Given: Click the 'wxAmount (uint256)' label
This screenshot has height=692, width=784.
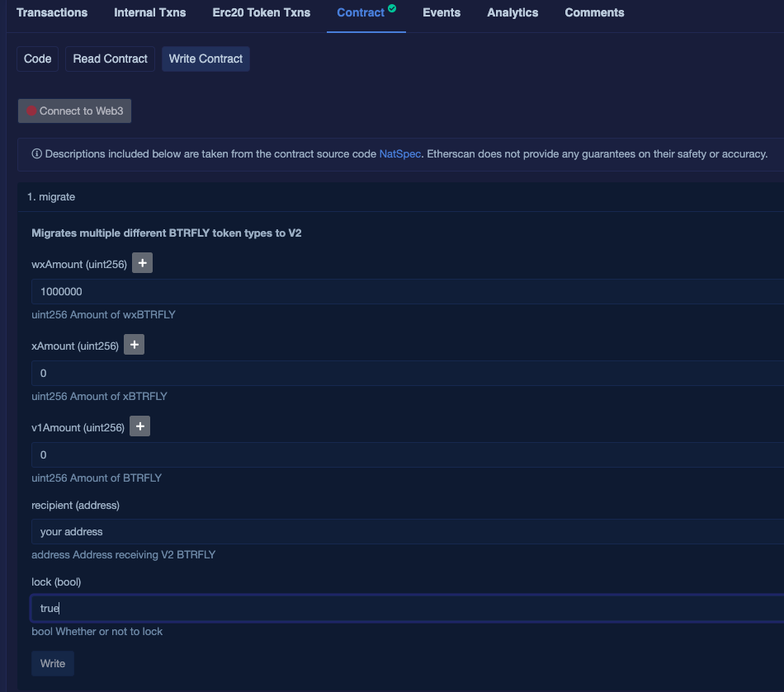Looking at the screenshot, I should click(x=79, y=264).
